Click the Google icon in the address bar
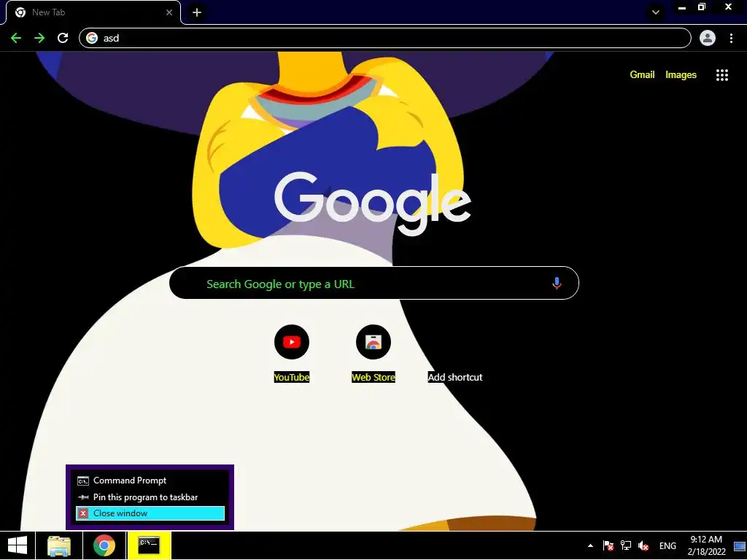Screen dimensions: 747x560 (92, 38)
